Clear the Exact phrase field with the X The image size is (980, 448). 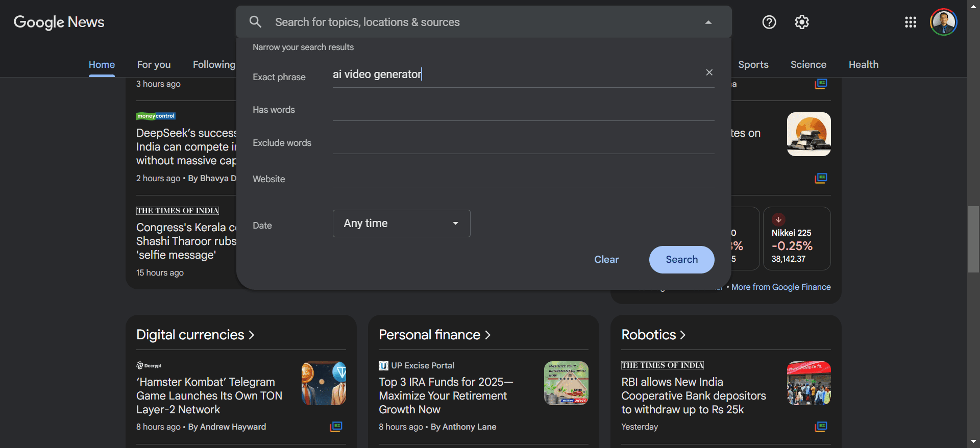pyautogui.click(x=709, y=72)
